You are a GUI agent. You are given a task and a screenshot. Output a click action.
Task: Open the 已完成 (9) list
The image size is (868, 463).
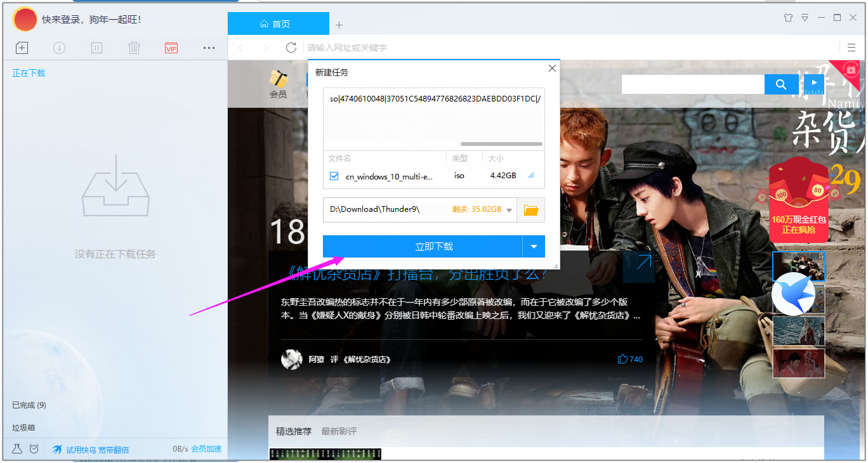[x=29, y=405]
